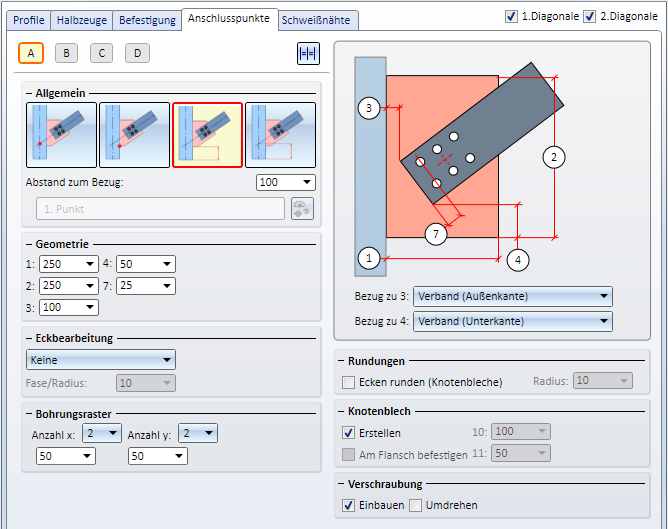Screen dimensions: 668x529
Task: Open the Halbzeuge tab
Action: click(x=82, y=20)
